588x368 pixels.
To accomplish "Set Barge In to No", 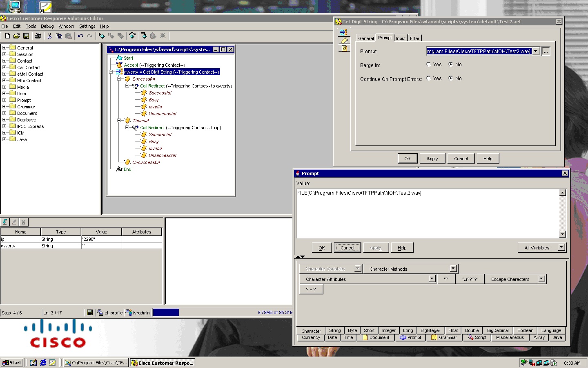I will coord(451,64).
